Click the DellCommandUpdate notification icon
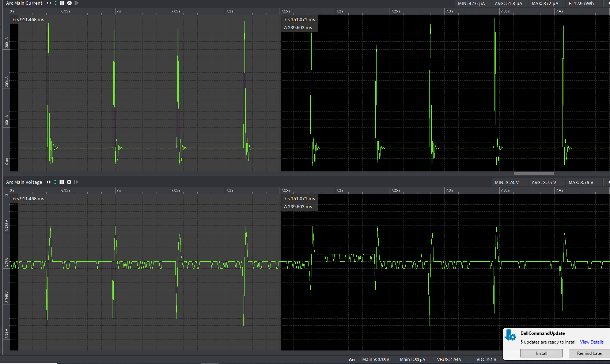610x364 pixels. tap(510, 335)
